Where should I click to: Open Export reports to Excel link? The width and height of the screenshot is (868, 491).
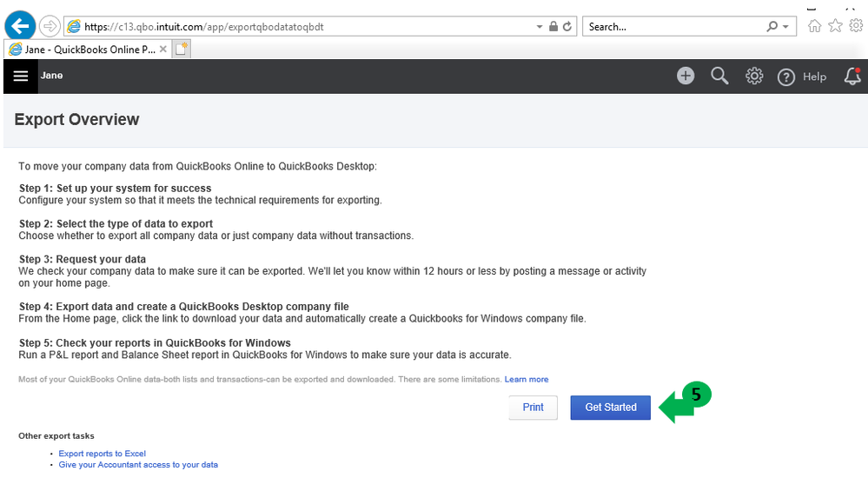[x=102, y=454]
